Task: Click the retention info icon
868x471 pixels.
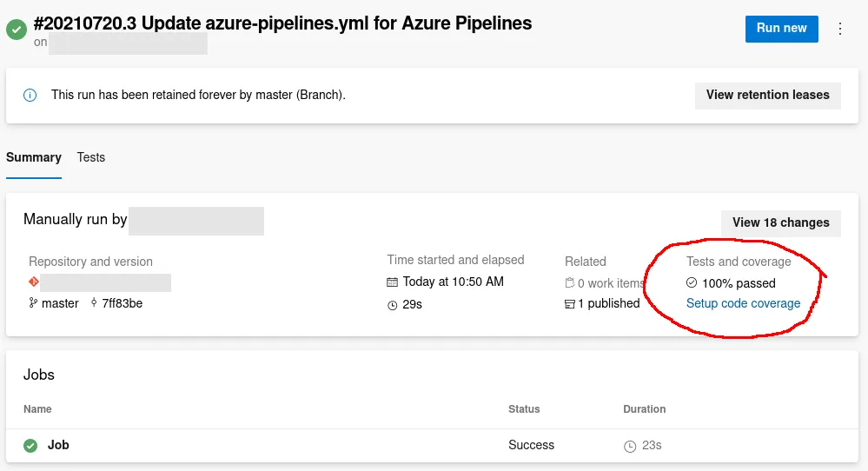Action: pos(30,96)
